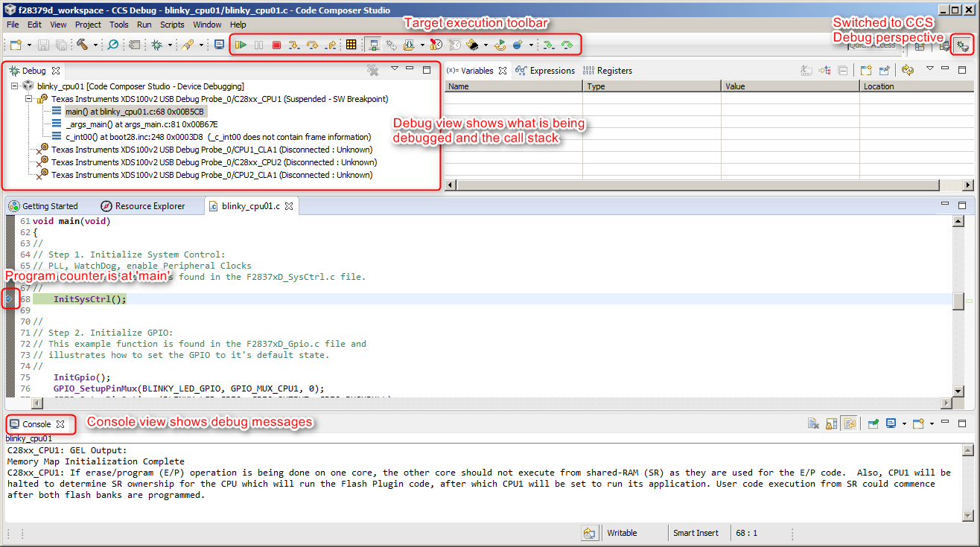
Task: Open the New wizard dropdown arrow
Action: [30, 45]
